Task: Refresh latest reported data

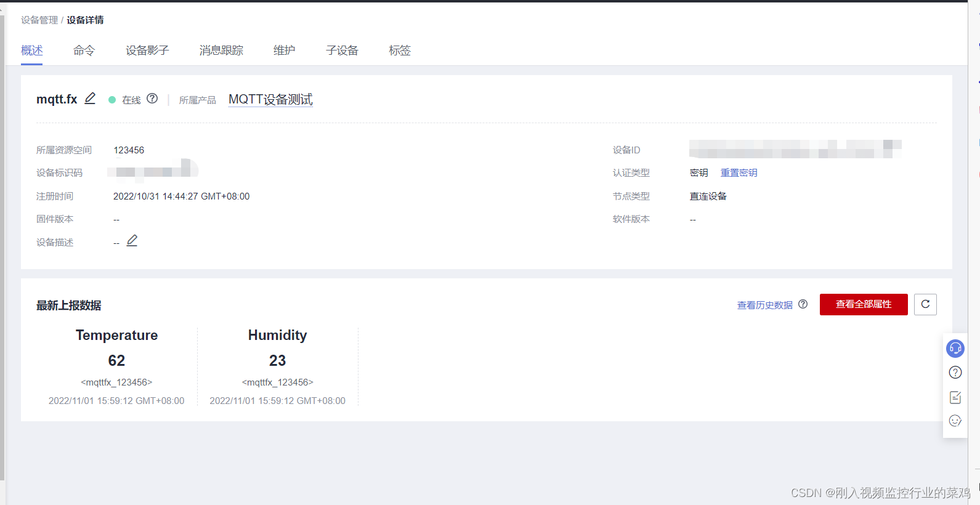Action: pos(925,304)
